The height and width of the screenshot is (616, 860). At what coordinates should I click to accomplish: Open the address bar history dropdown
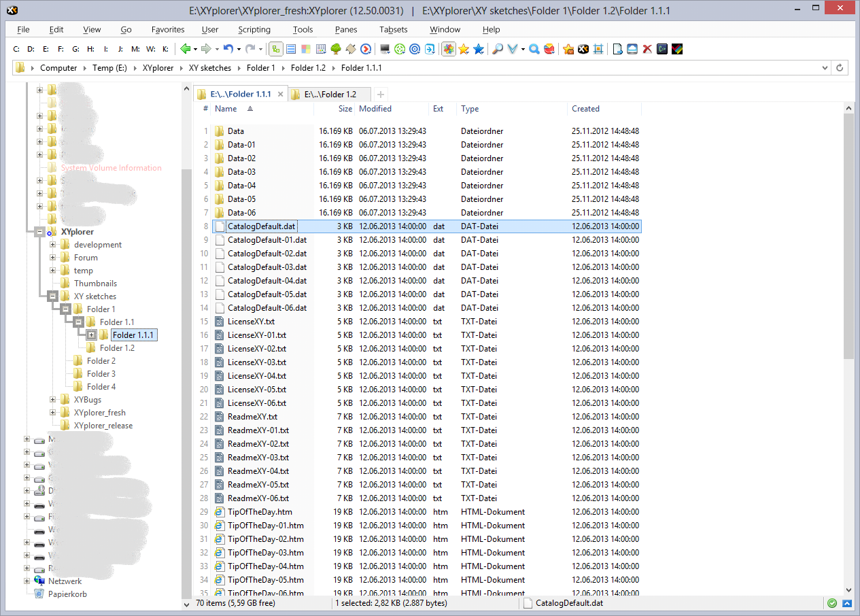(x=824, y=68)
